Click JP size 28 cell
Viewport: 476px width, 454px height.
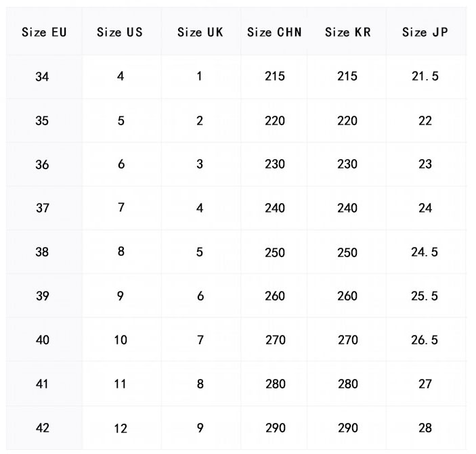tap(425, 428)
